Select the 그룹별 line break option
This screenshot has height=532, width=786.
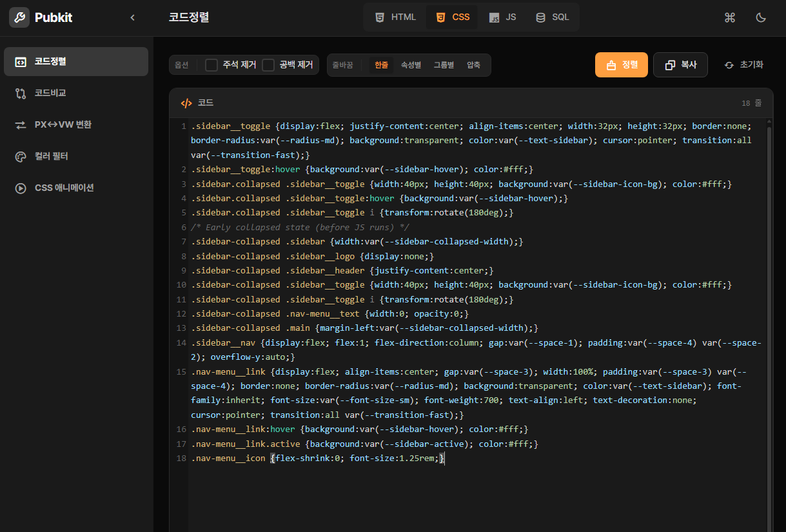(x=444, y=64)
